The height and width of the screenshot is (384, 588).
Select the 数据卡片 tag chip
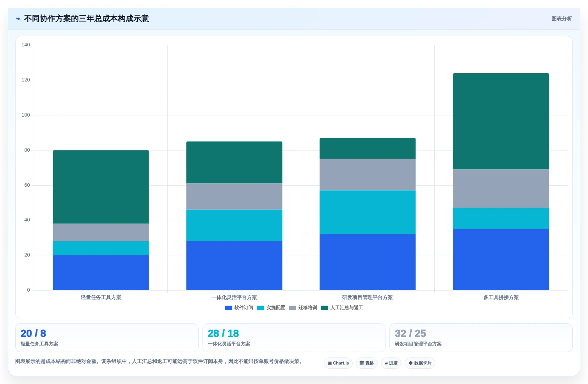420,363
